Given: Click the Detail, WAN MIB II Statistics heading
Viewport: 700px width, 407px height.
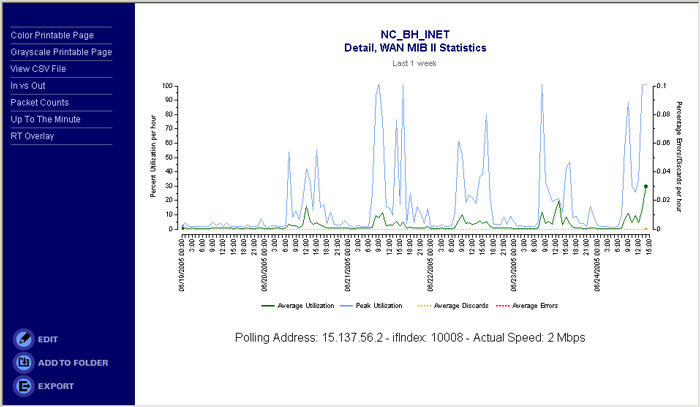Looking at the screenshot, I should click(x=415, y=48).
